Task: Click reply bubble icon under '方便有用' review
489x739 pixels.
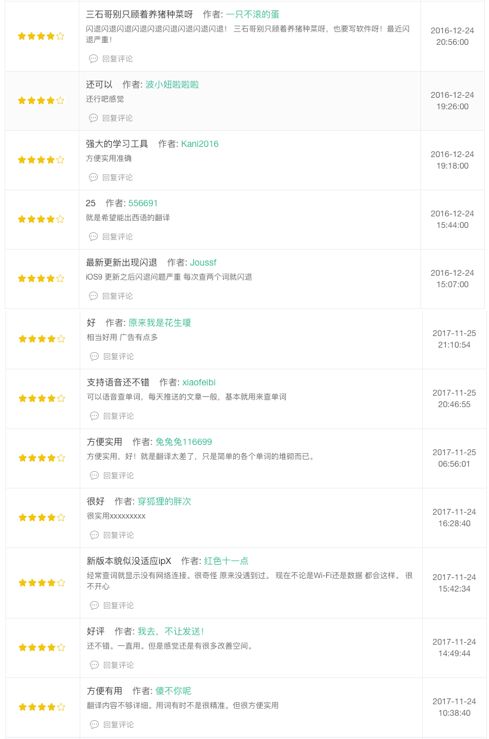Action: (94, 724)
